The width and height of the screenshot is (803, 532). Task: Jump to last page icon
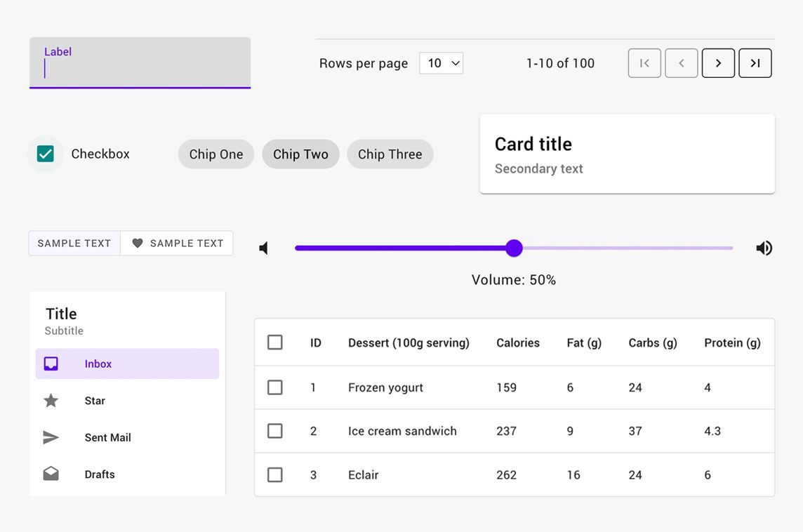point(755,63)
